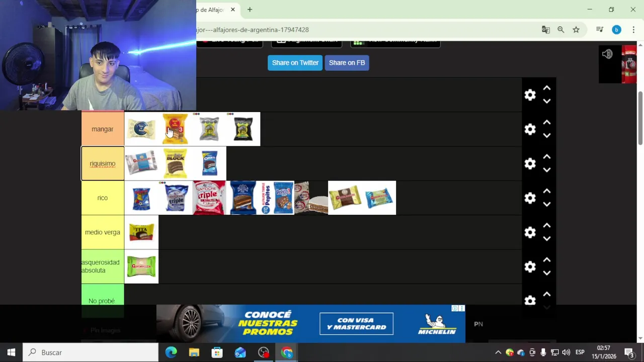This screenshot has width=644, height=362.
Task: Edit the No probé tier label
Action: pos(103,301)
